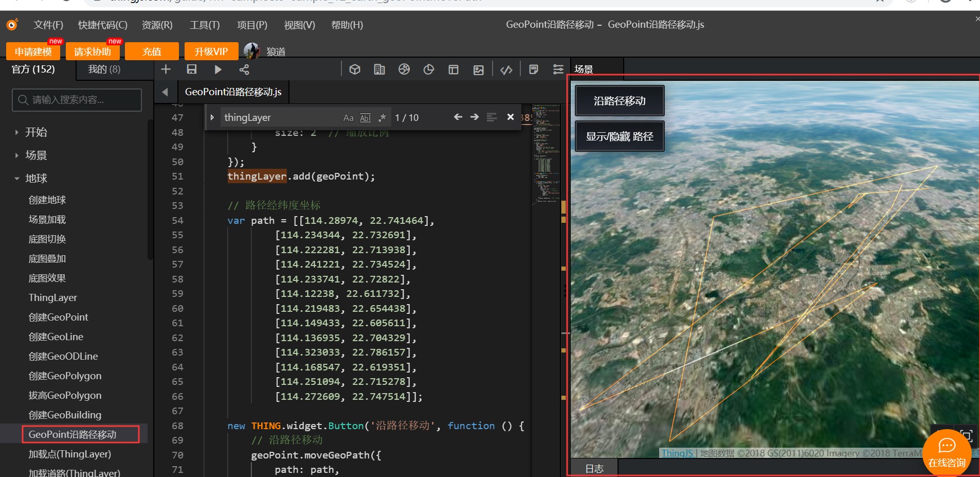Click the 充值 recharge button

click(x=152, y=51)
